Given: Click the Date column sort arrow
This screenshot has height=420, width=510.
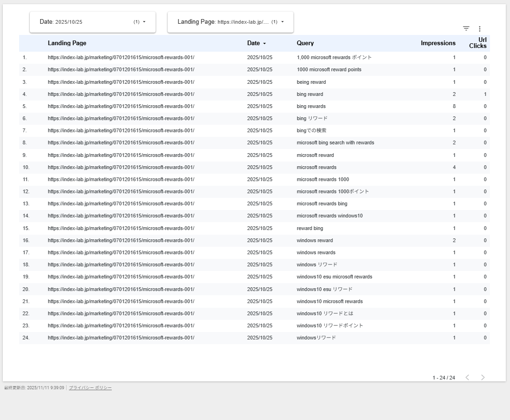Looking at the screenshot, I should click(x=265, y=43).
